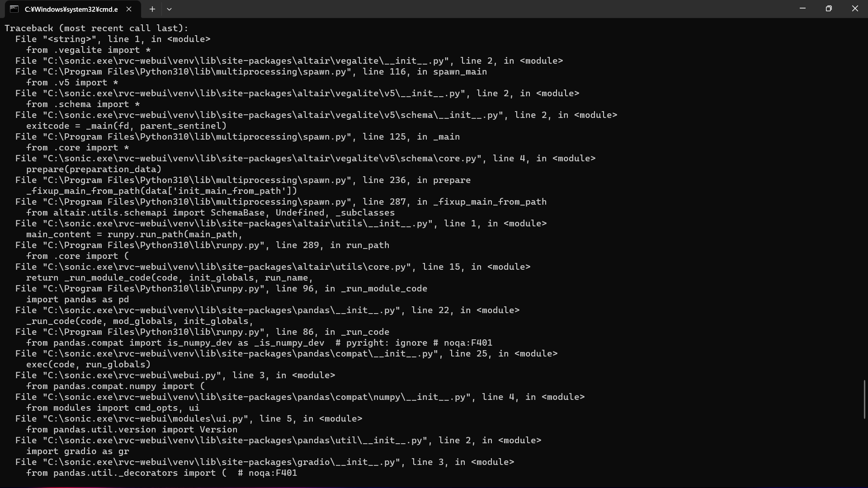Screen dimensions: 868x488
Task: Click the scrollbar on the right edge
Action: point(863,399)
